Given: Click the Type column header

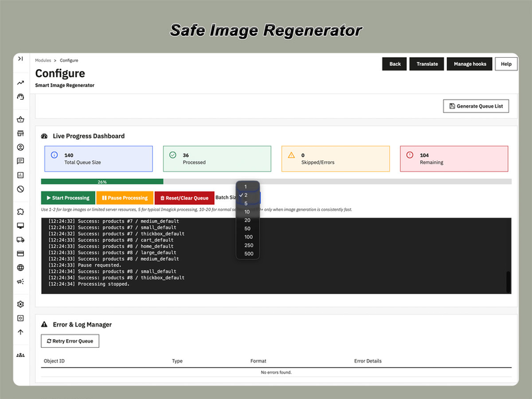Looking at the screenshot, I should (x=177, y=361).
